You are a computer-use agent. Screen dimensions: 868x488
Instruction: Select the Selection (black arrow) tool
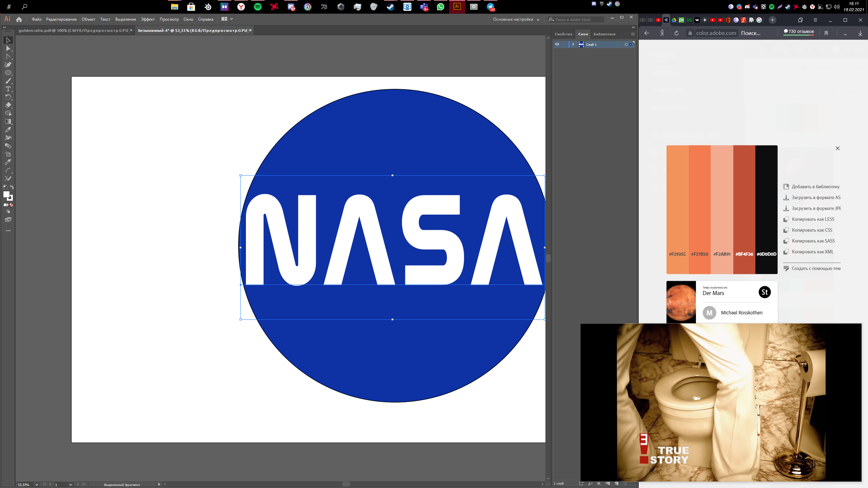coord(8,40)
